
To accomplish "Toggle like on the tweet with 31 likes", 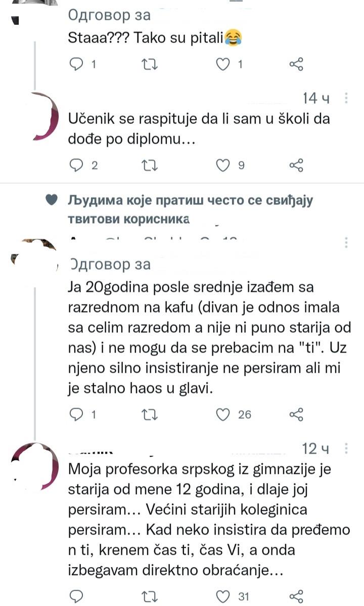I will (x=222, y=596).
